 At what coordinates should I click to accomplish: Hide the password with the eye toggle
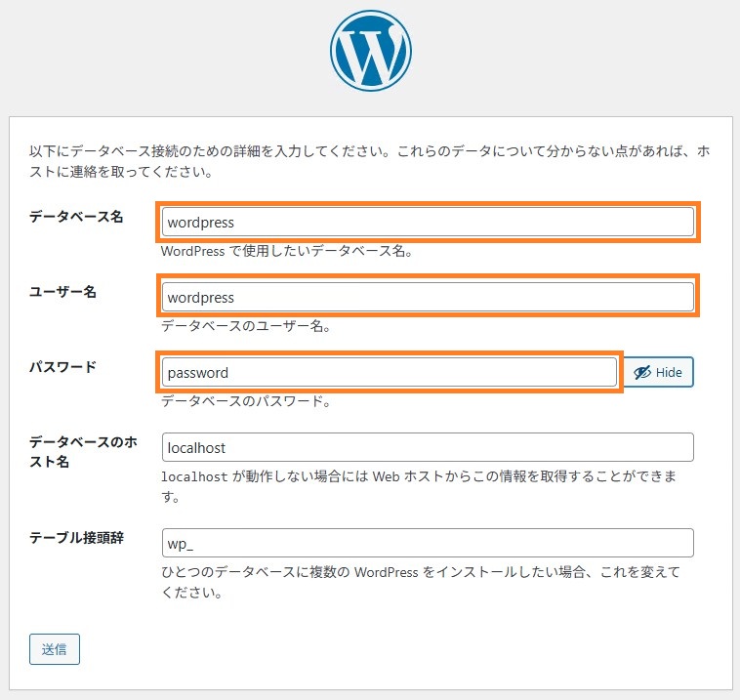point(658,372)
